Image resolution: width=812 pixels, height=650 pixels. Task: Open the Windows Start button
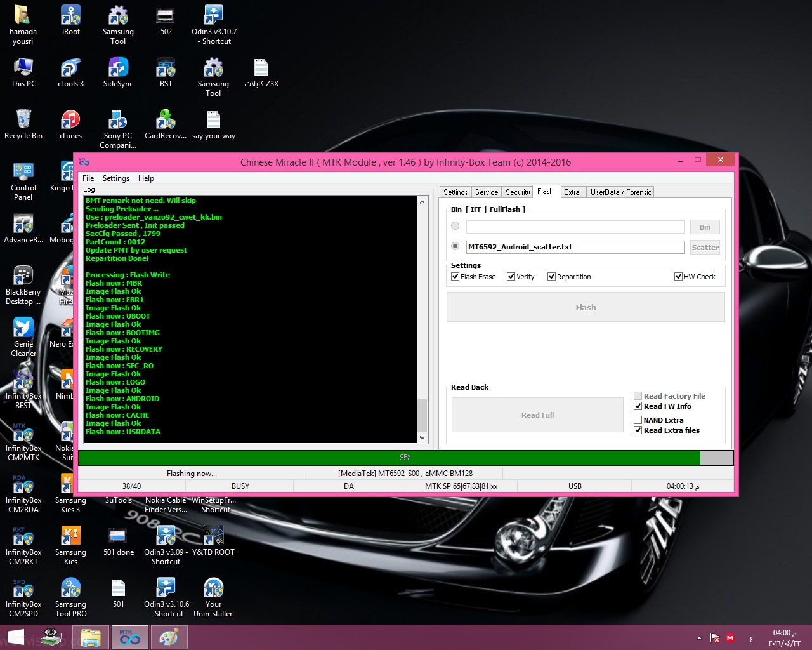[x=16, y=637]
